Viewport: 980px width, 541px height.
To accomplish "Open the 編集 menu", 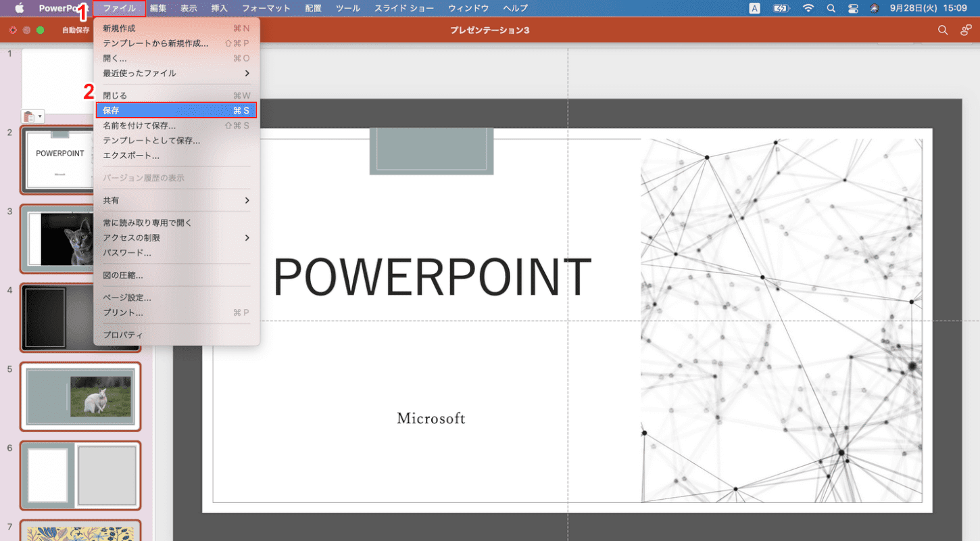I will click(x=158, y=8).
